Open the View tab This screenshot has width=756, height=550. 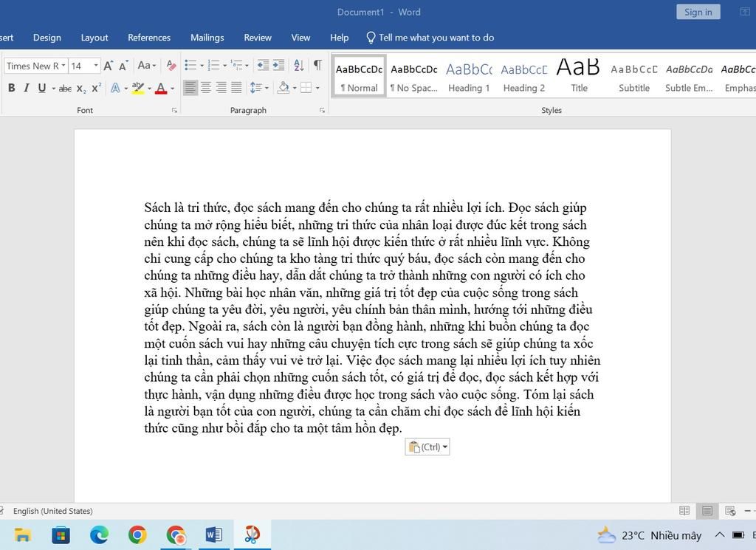pos(301,38)
